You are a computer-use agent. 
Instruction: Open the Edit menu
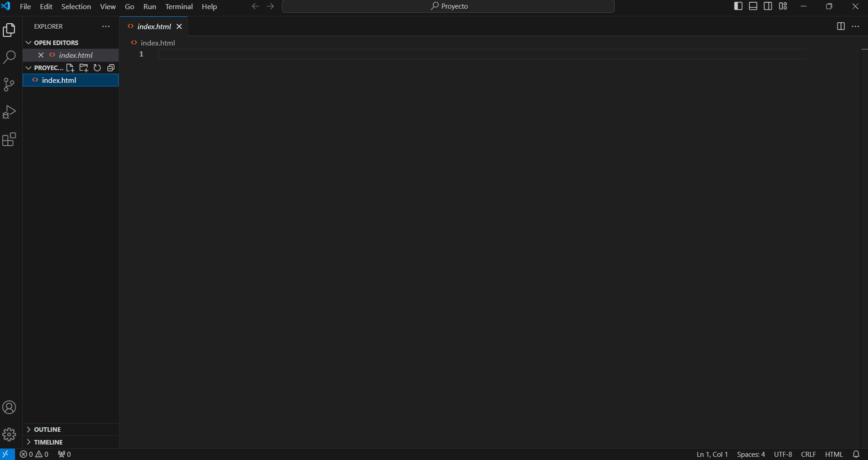(46, 6)
